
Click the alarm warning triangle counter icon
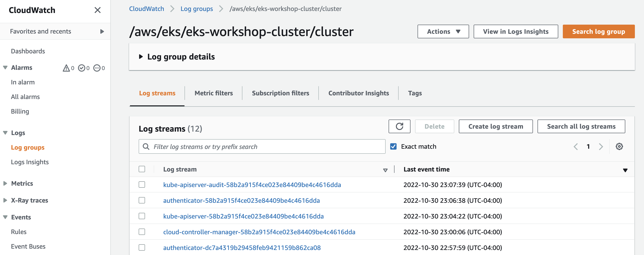coord(66,68)
